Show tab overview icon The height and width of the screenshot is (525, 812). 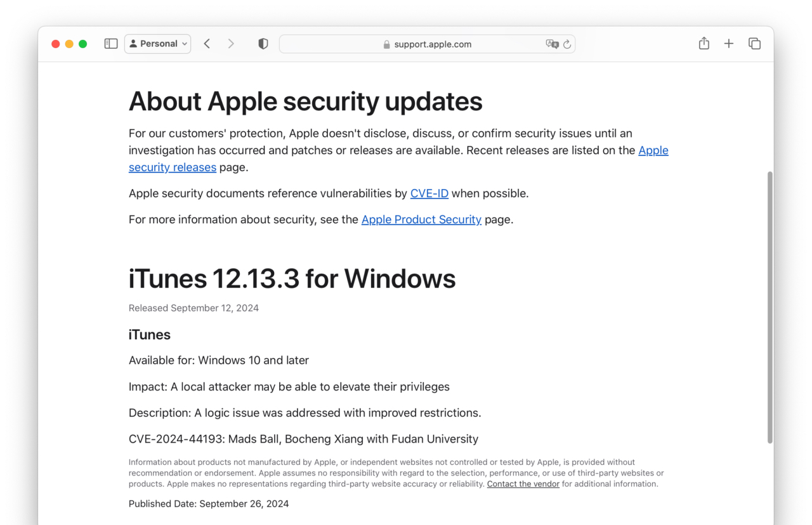[754, 44]
